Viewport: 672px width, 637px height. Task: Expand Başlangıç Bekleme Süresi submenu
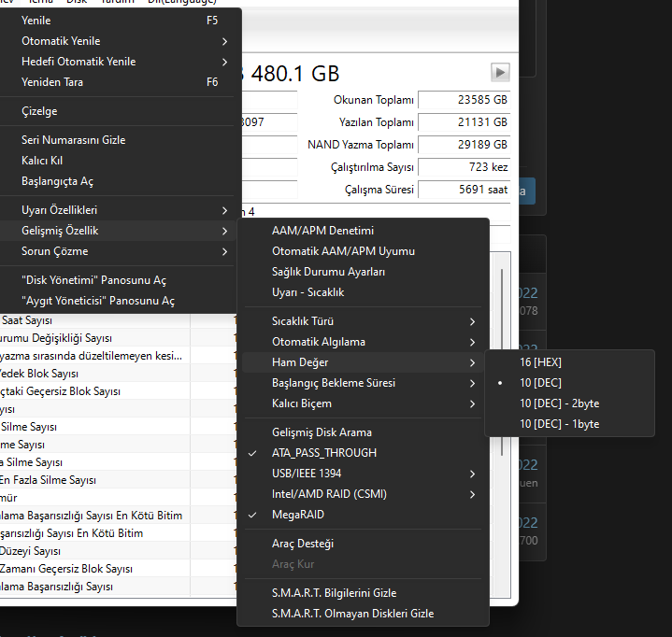pyautogui.click(x=363, y=383)
